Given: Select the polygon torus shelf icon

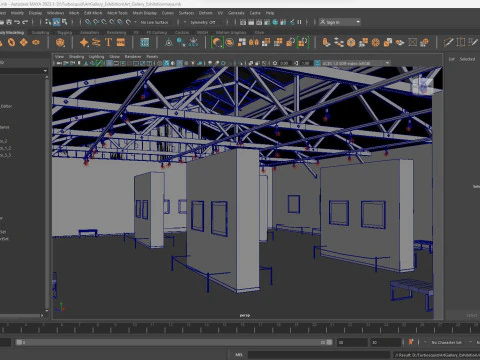Looking at the screenshot, I should pos(11,42).
